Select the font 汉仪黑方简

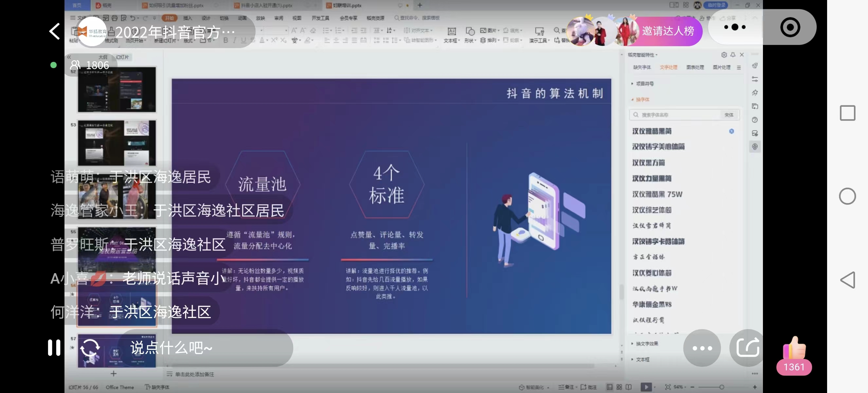[648, 163]
